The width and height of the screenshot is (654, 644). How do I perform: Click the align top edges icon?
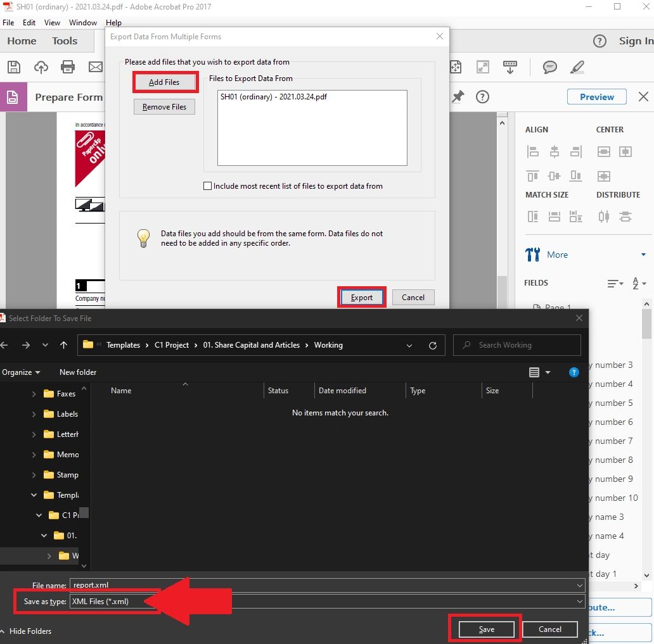532,176
